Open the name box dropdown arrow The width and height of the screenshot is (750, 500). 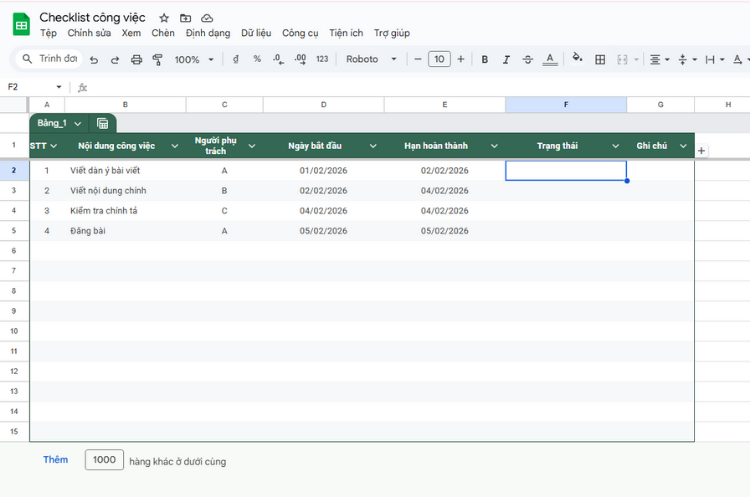(59, 87)
